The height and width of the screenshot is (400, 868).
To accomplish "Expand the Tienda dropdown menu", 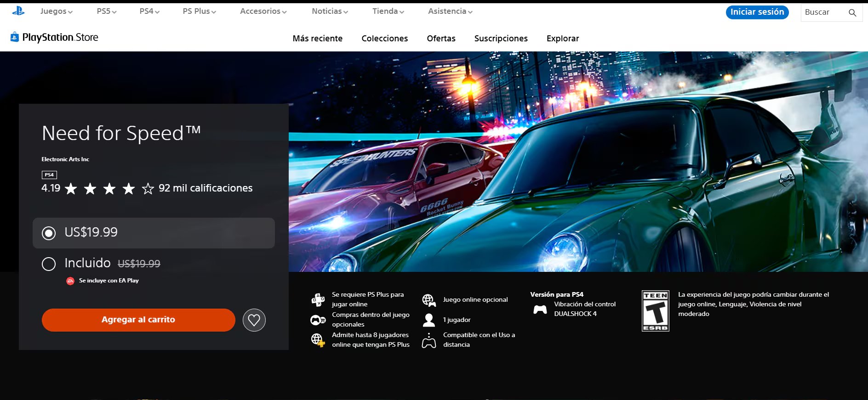I will 388,11.
